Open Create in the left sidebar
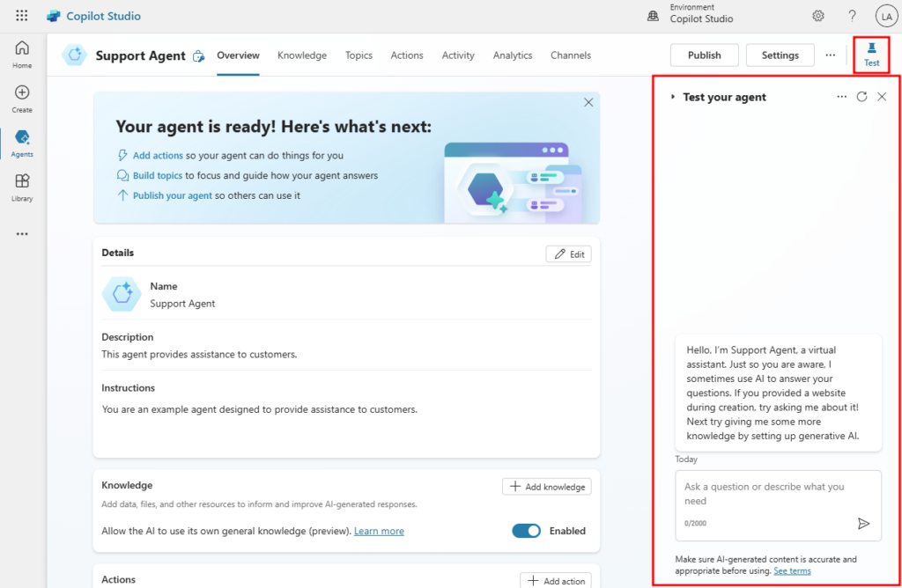This screenshot has height=588, width=902. tap(22, 99)
